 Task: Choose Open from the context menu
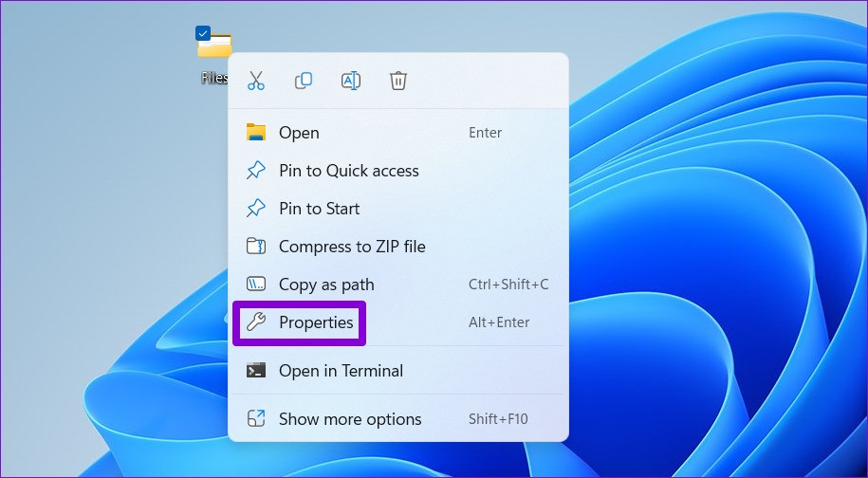click(x=398, y=133)
